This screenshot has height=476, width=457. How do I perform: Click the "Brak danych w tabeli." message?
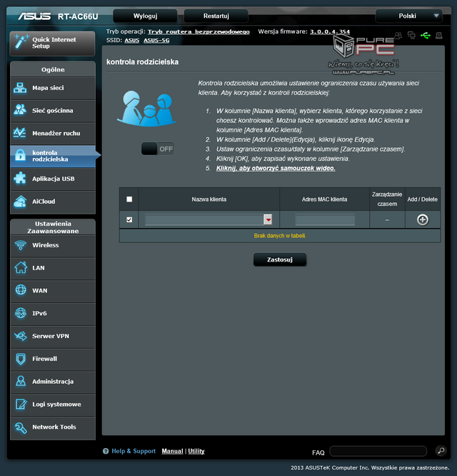click(280, 236)
